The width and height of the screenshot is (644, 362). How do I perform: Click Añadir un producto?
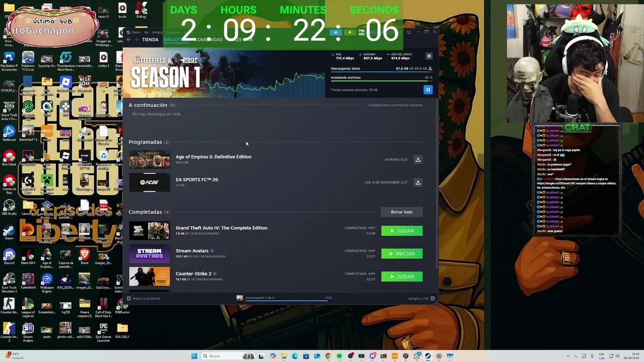click(x=143, y=298)
